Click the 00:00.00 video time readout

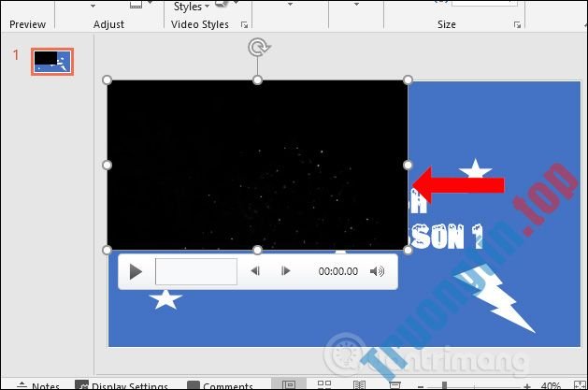337,271
